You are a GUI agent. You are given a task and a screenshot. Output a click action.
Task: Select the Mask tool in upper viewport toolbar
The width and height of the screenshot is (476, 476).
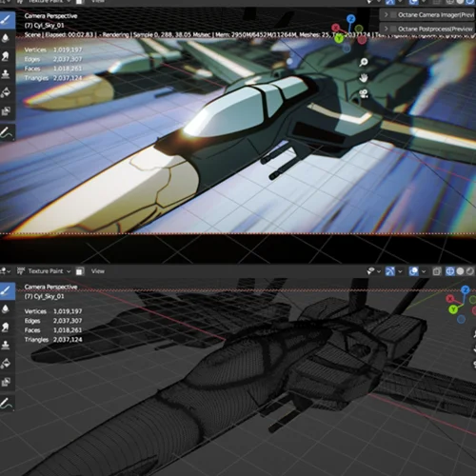pyautogui.click(x=6, y=111)
